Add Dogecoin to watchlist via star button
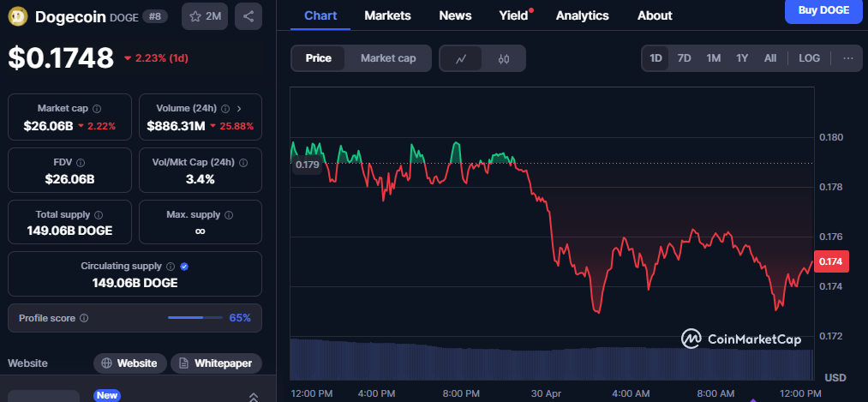The image size is (868, 402). 205,16
